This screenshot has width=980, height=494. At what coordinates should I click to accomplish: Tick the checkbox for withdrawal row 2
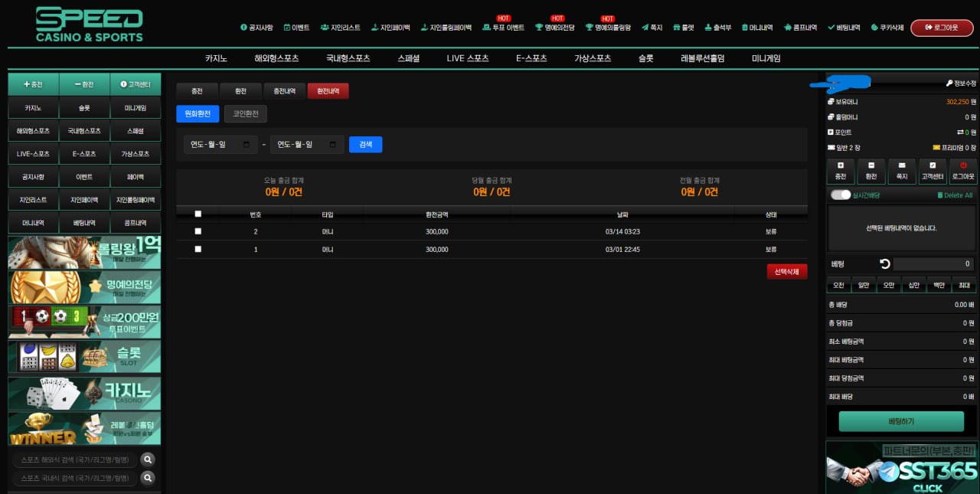[198, 231]
